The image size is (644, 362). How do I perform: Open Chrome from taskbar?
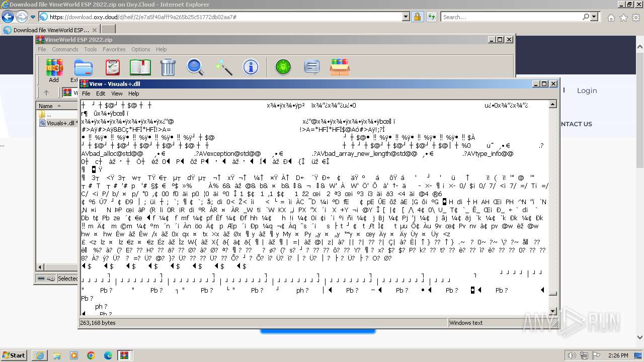pos(91,355)
